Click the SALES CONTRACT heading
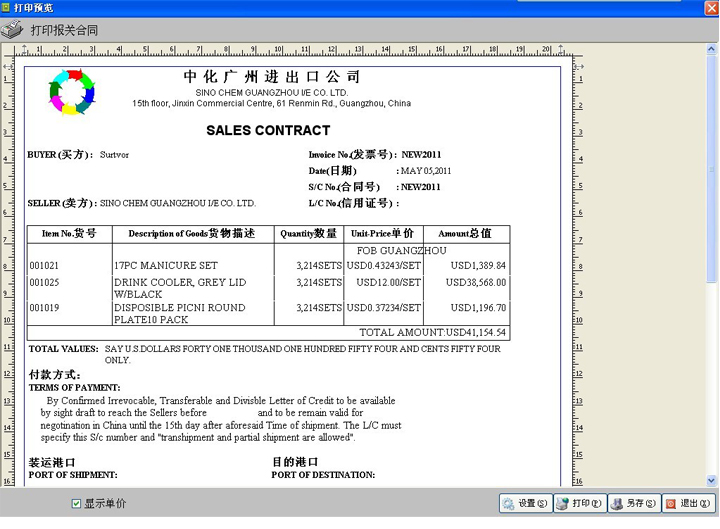 click(x=268, y=130)
